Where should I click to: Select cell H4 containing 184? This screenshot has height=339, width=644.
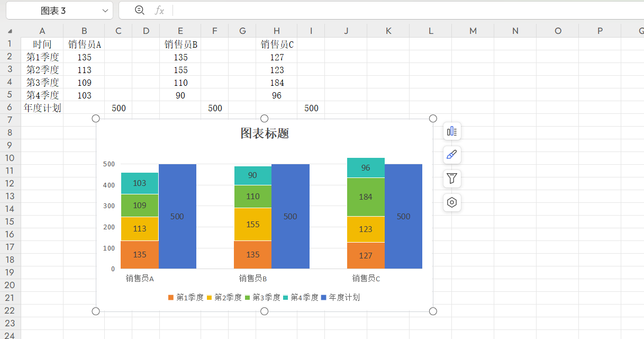tap(276, 83)
